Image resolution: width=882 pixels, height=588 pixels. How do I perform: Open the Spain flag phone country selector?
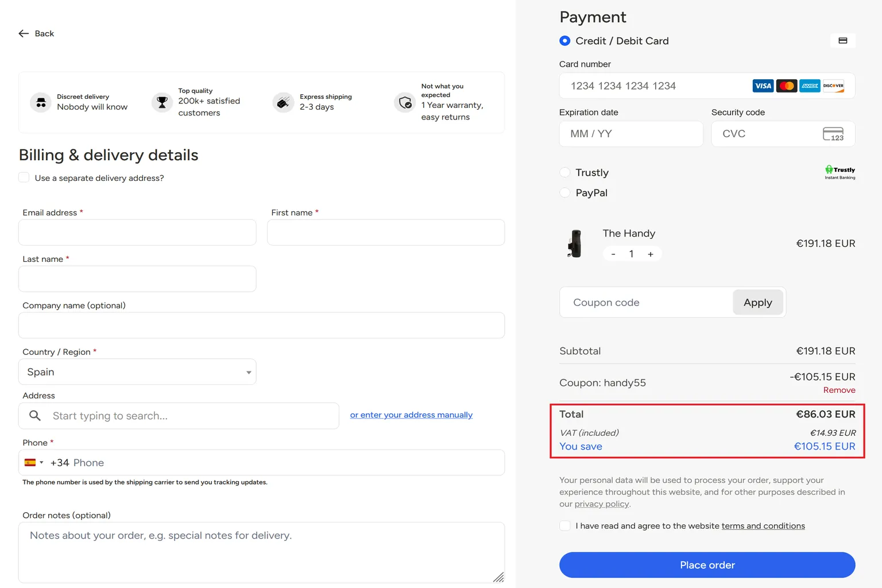[x=34, y=463]
